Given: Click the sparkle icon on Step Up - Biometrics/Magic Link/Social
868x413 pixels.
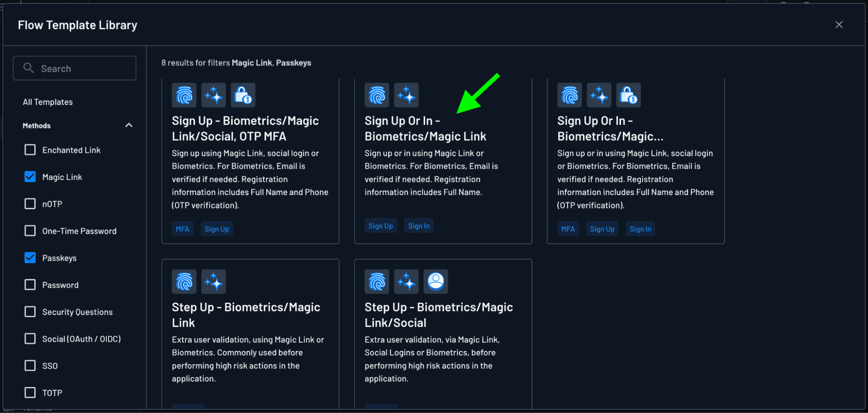Looking at the screenshot, I should [406, 281].
